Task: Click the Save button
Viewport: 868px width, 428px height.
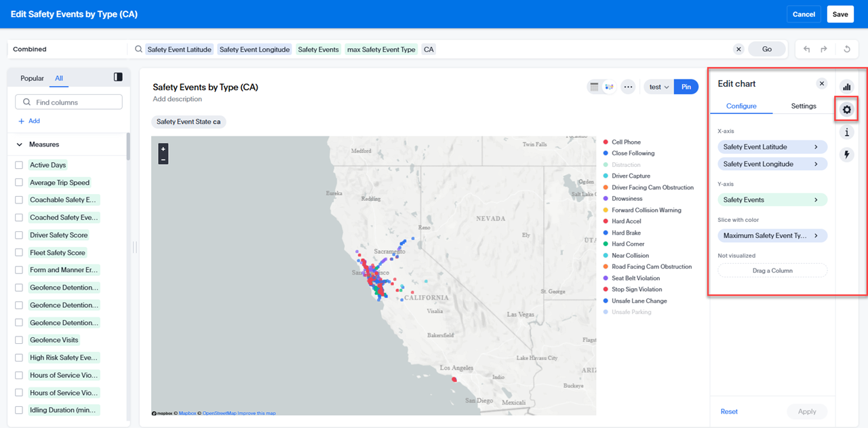Action: tap(840, 14)
